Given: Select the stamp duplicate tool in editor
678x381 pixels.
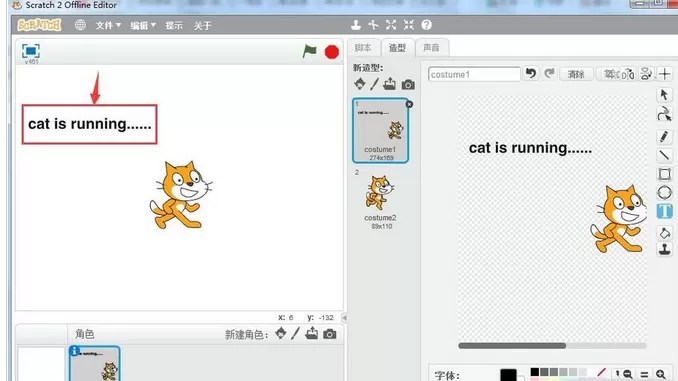Looking at the screenshot, I should click(x=665, y=249).
